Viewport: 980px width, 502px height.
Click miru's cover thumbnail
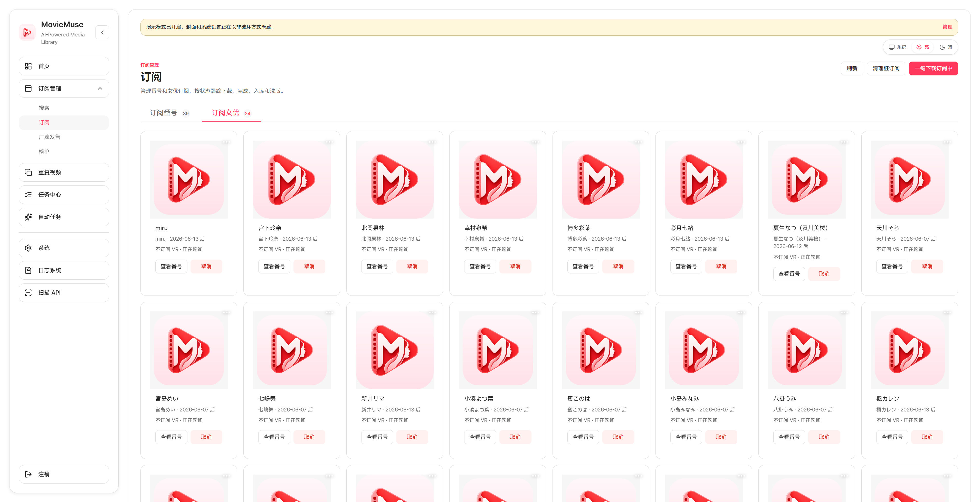pos(189,179)
